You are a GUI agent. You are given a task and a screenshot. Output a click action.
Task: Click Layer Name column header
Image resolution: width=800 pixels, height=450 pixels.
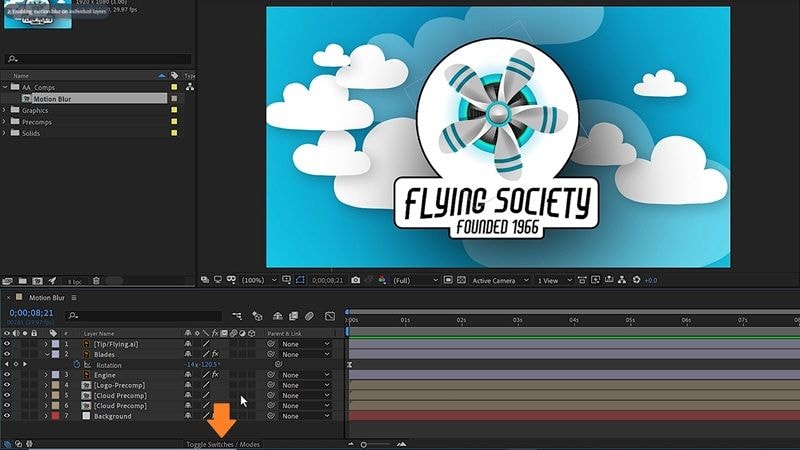(99, 333)
